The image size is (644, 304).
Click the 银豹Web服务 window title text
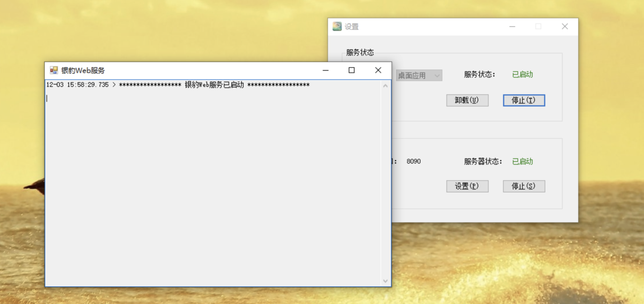point(83,70)
